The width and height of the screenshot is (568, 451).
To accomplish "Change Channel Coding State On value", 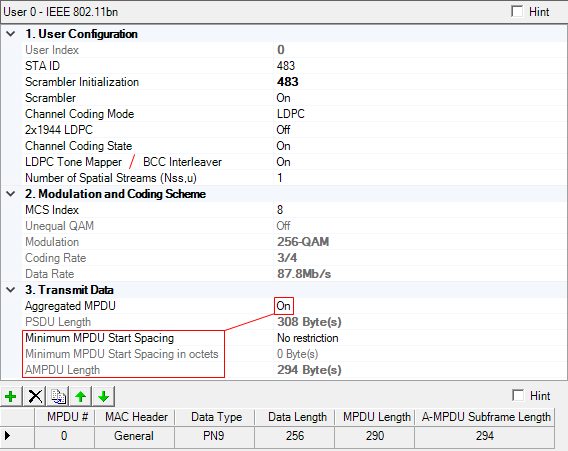I will tap(284, 146).
